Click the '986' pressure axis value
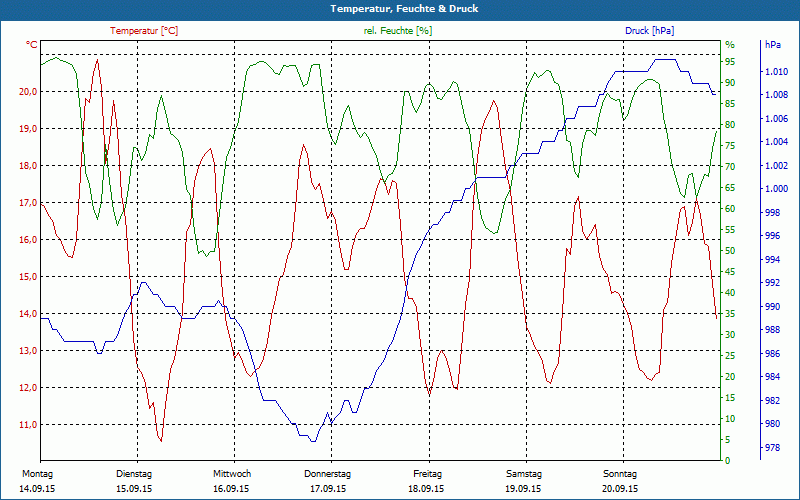This screenshot has width=800, height=500. 772,354
